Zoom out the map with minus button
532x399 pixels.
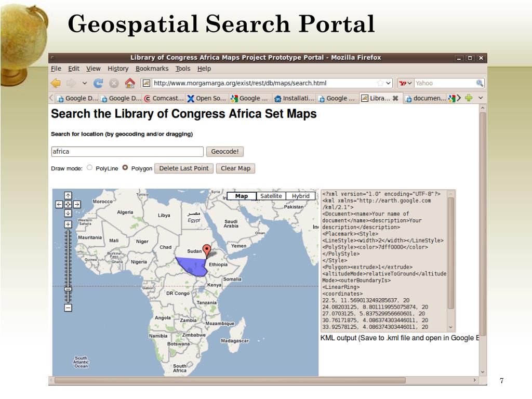tap(68, 308)
